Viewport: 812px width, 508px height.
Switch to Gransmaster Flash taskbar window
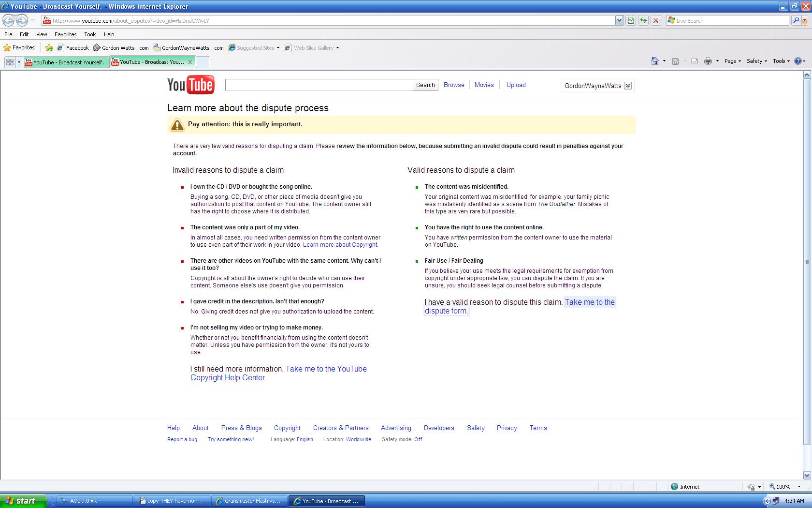pyautogui.click(x=249, y=501)
